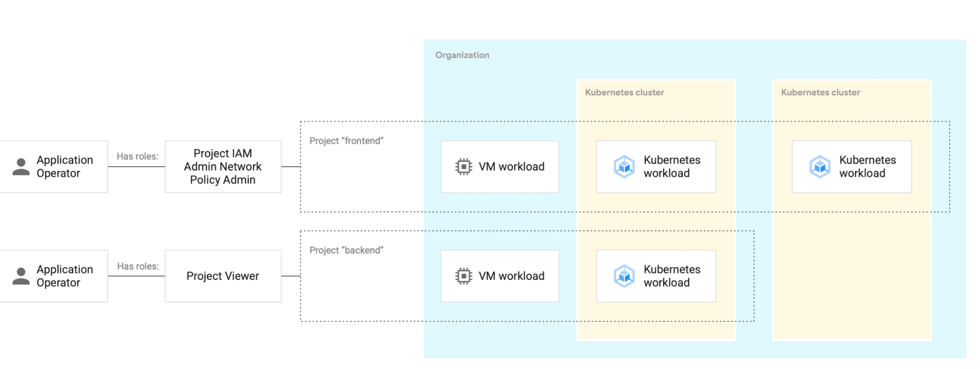Screen dimensions: 980x369
Task: Click "Has roles:" text before Project Viewer
Action: tap(138, 266)
